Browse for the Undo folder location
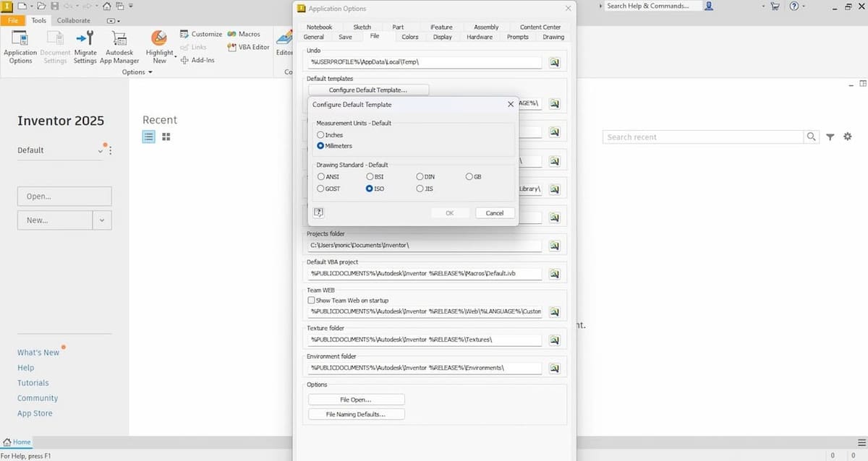 [x=554, y=63]
